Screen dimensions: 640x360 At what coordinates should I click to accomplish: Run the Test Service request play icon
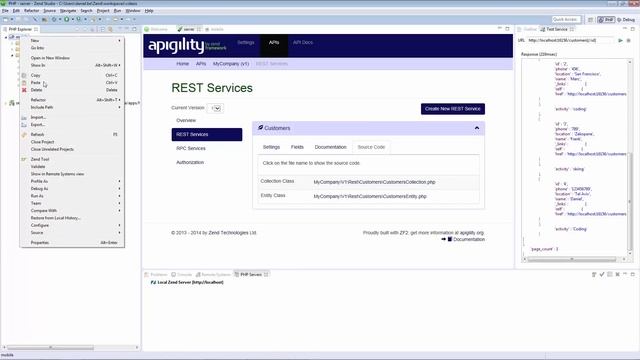620,40
